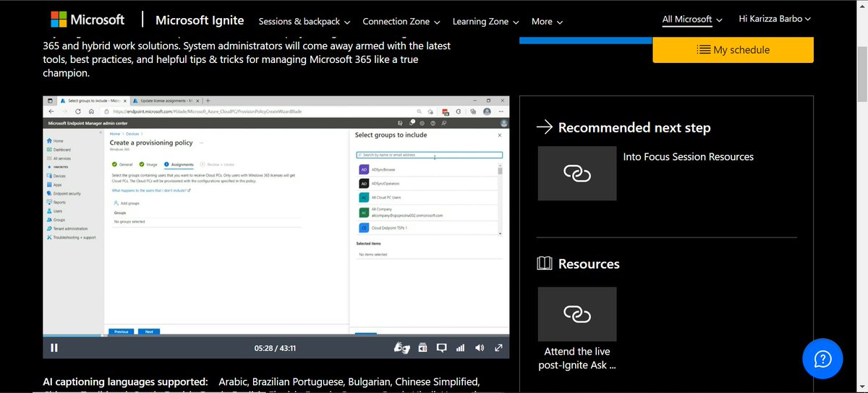This screenshot has width=868, height=393.
Task: Pause the session video
Action: tap(54, 348)
